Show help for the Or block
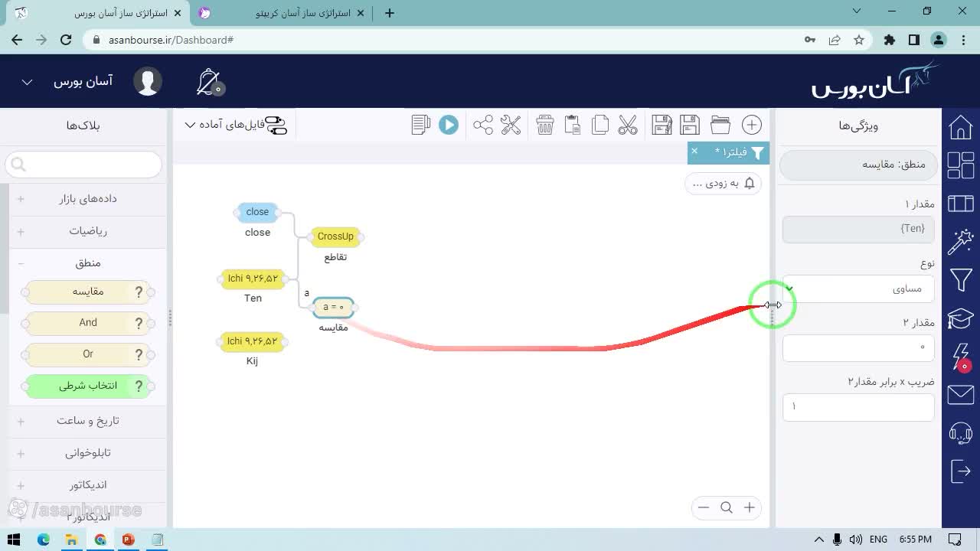 coord(139,354)
